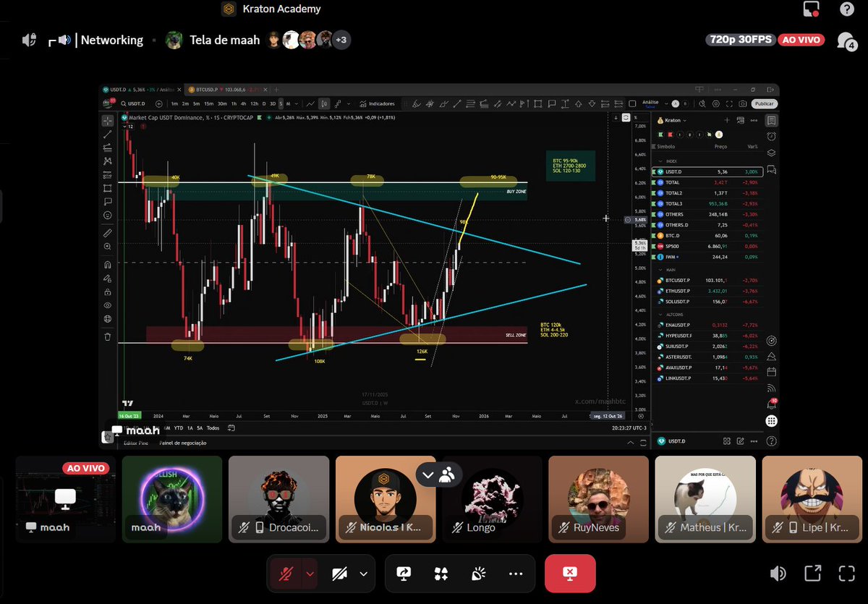Open the Indicadores panel
868x604 pixels.
tap(380, 103)
